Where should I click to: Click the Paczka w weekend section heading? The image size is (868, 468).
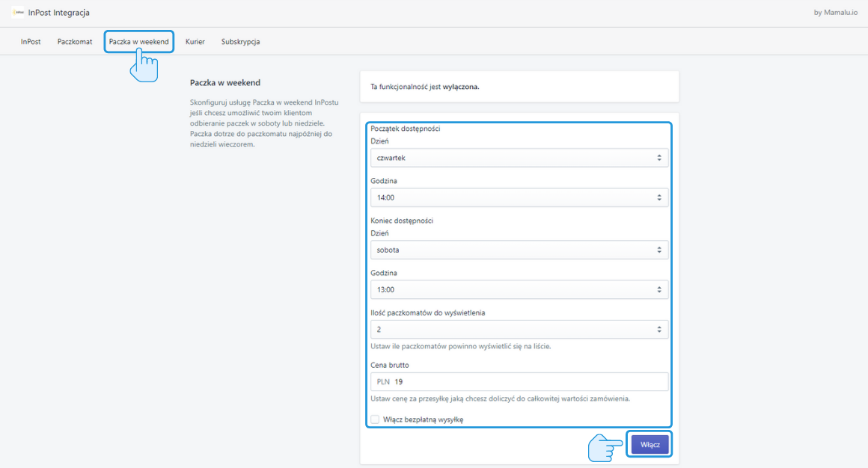224,82
